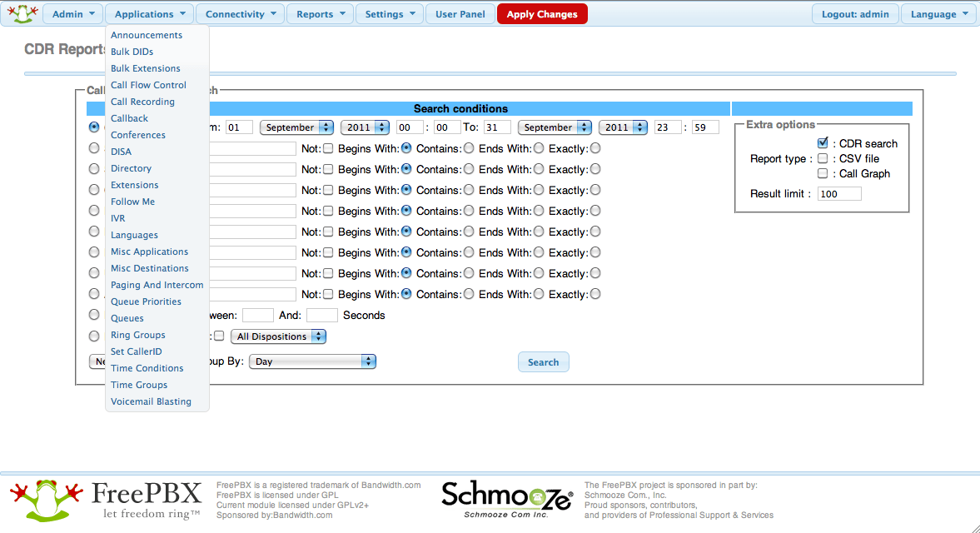Click the Schmooze Com logo in footer
The width and height of the screenshot is (980, 533).
pyautogui.click(x=506, y=500)
